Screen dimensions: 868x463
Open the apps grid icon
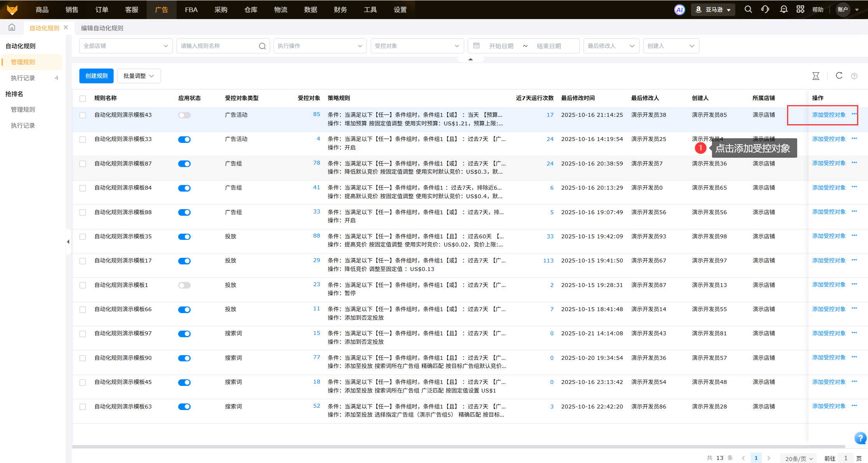click(x=800, y=9)
